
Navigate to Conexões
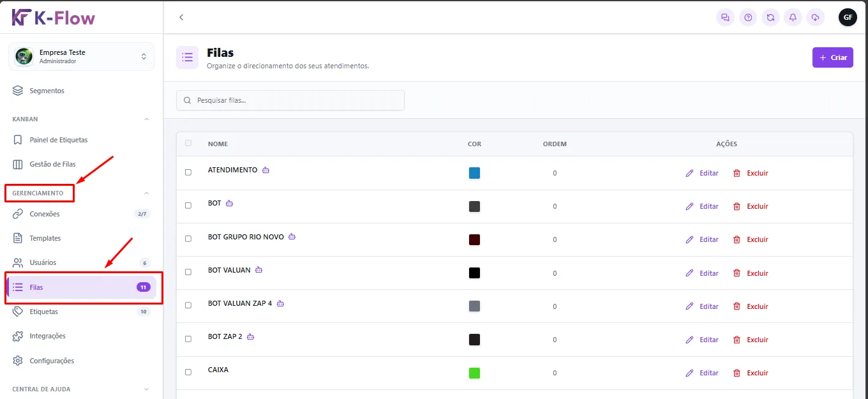[82, 214]
